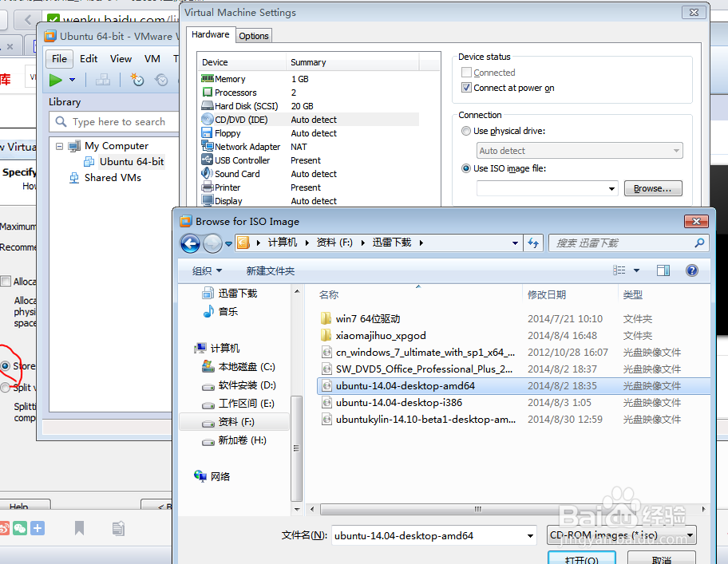728x564 pixels.
Task: Click the grayed network toolbar icon in VMware
Action: click(x=103, y=81)
